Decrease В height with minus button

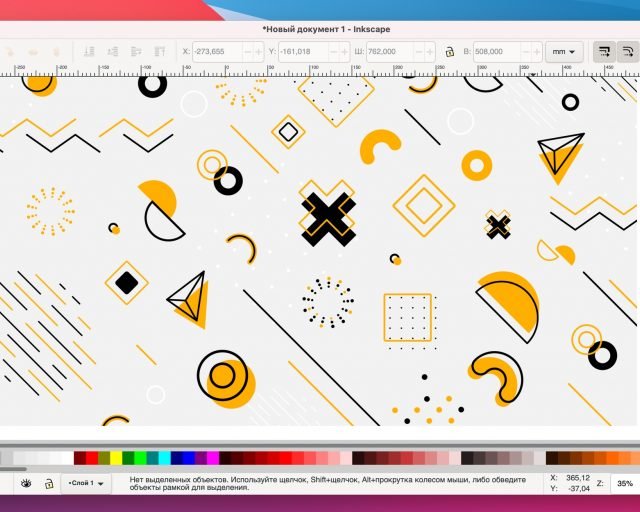tap(526, 52)
